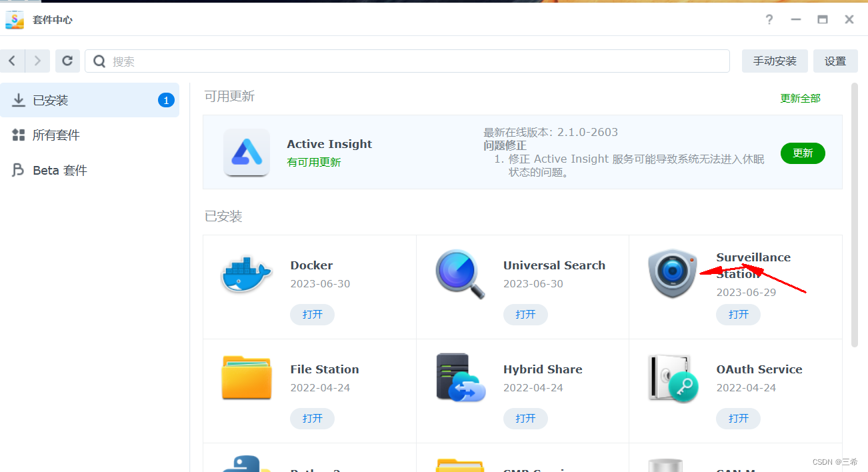
Task: Maximize the Package Center window
Action: click(823, 19)
